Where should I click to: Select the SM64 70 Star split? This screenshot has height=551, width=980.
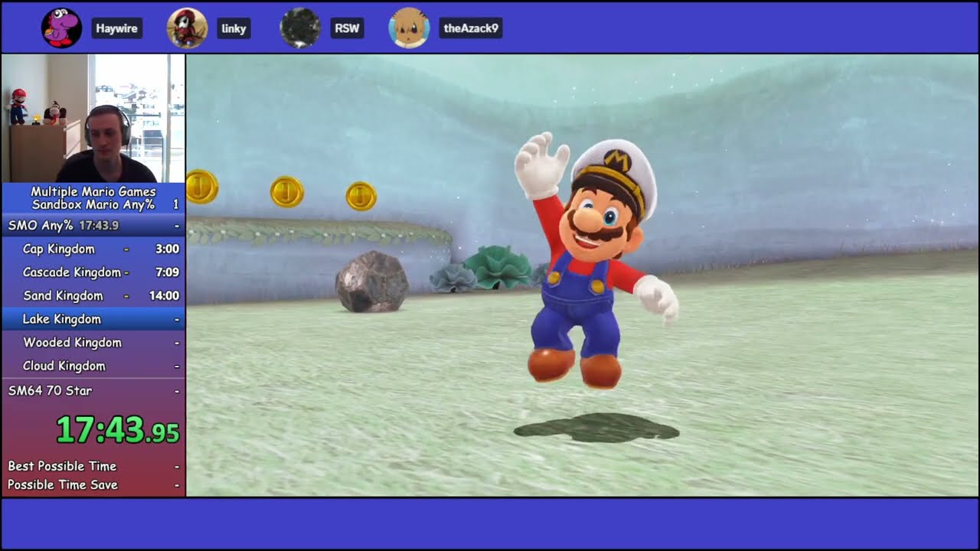point(93,390)
